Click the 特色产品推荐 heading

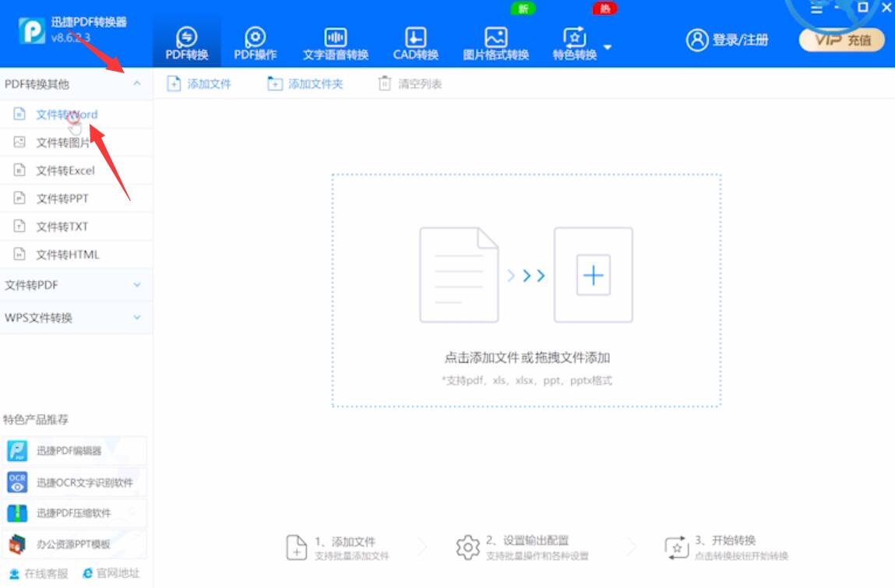click(36, 420)
